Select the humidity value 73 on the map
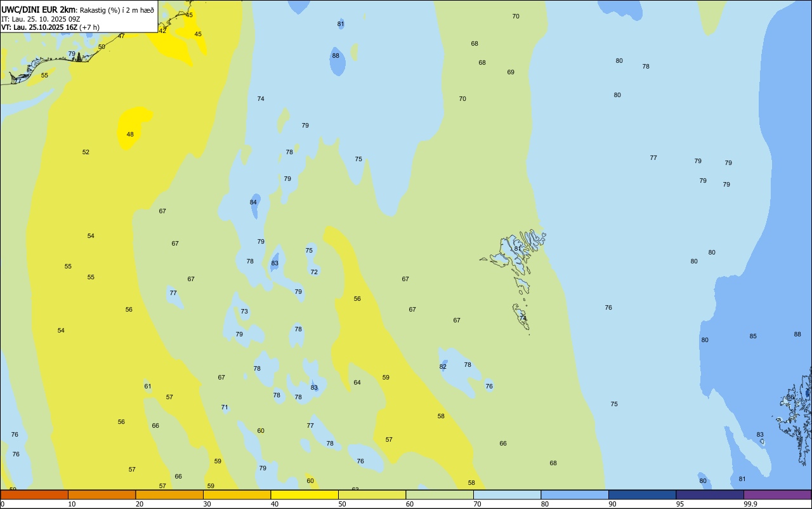812x509 pixels. click(244, 312)
